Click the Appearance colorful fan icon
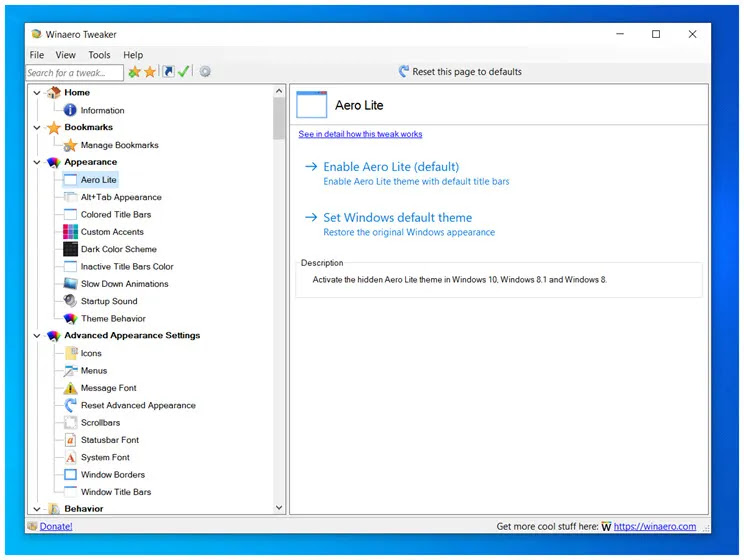The width and height of the screenshot is (744, 560). [x=54, y=162]
